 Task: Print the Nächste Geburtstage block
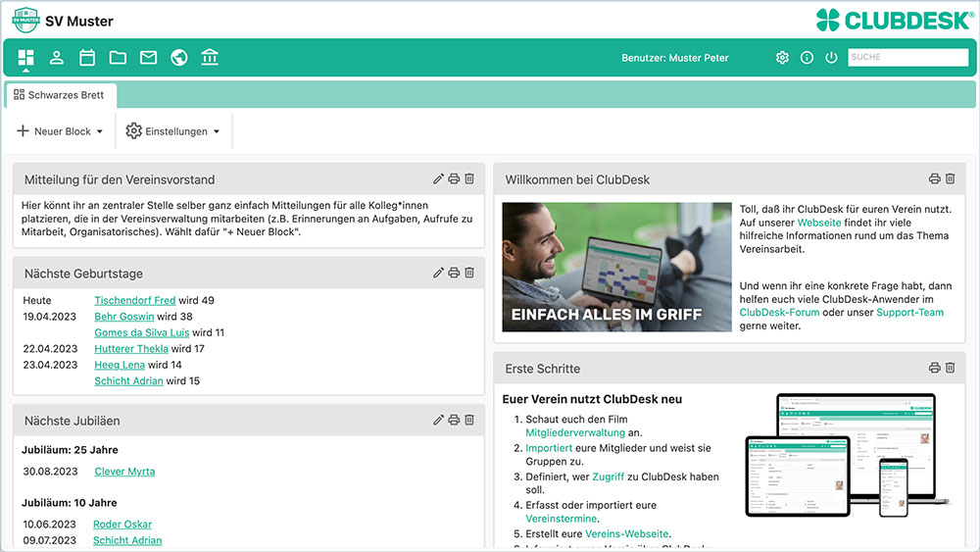click(454, 273)
